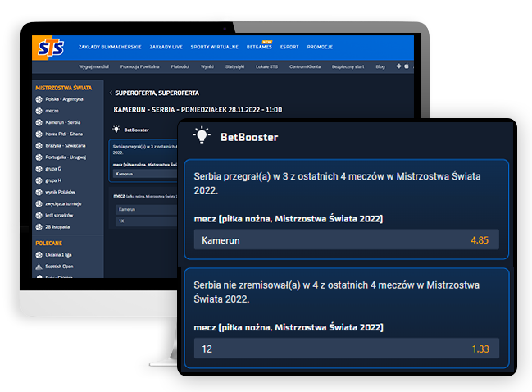Click soccer ball icon next to król strzelców
Viewport: 532px width, 392px height.
(39, 216)
